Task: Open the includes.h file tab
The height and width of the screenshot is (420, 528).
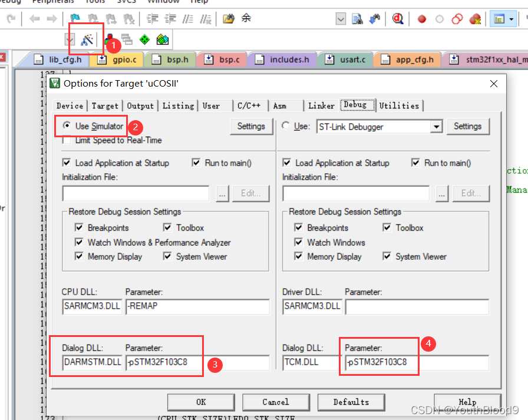Action: click(282, 59)
